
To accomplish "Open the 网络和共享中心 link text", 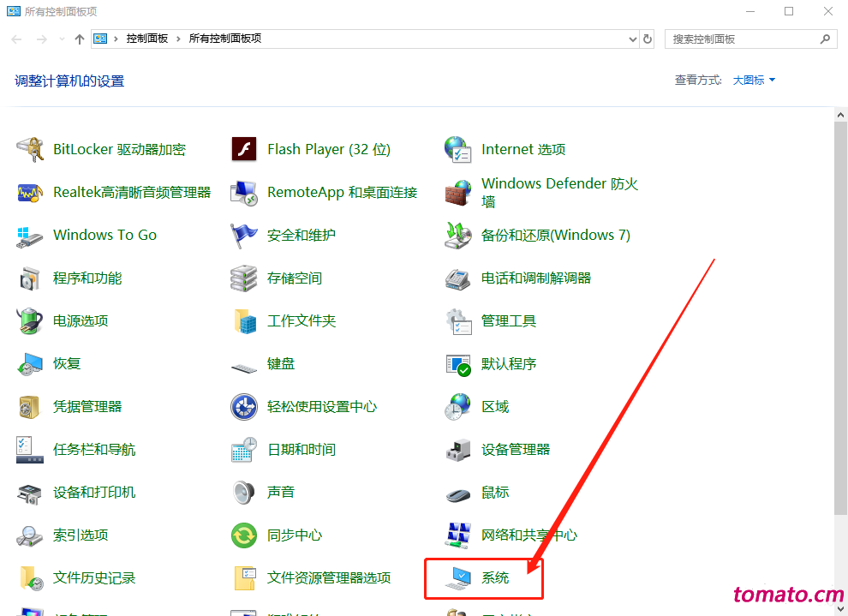I will click(x=529, y=535).
